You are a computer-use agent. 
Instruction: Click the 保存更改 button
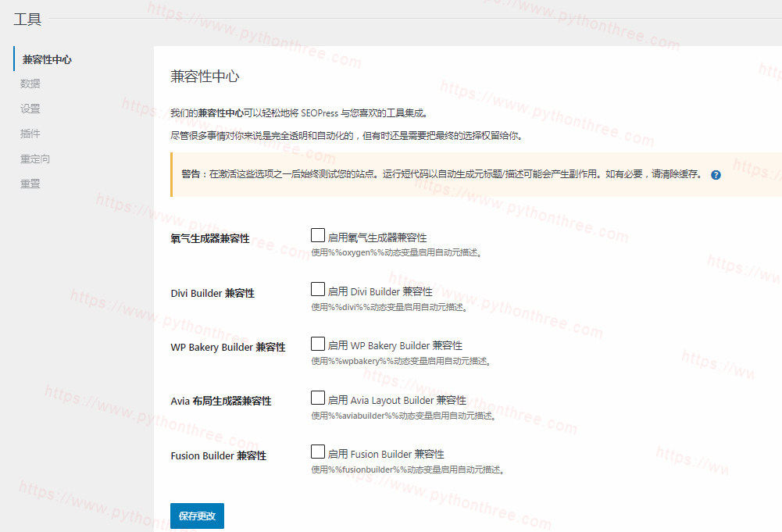coord(197,516)
